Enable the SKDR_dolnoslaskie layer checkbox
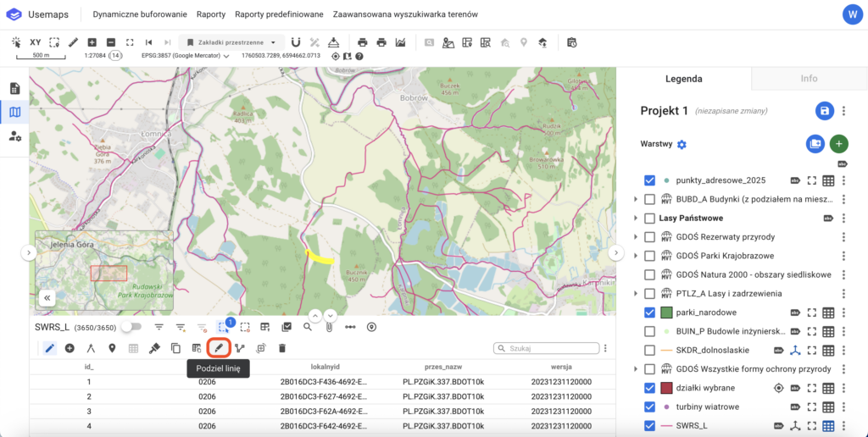 649,350
